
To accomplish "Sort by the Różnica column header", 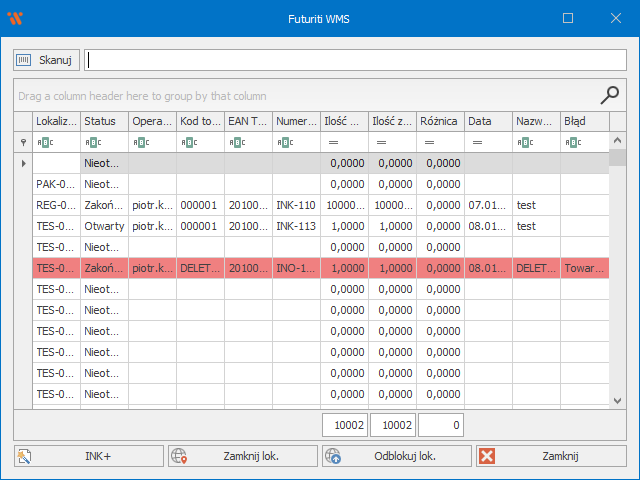I will click(x=440, y=121).
